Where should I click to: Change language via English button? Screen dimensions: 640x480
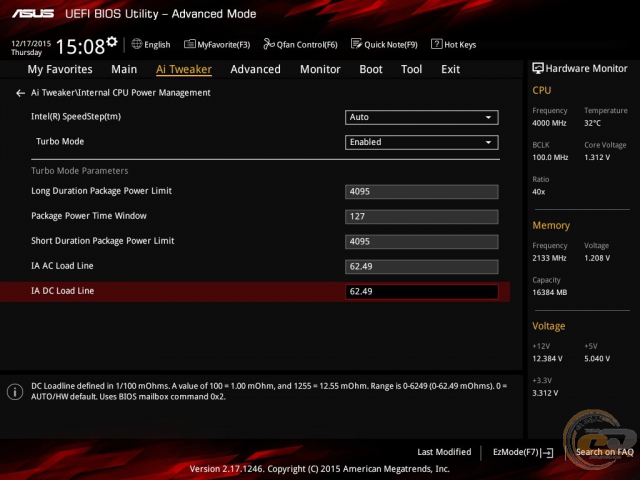[151, 44]
